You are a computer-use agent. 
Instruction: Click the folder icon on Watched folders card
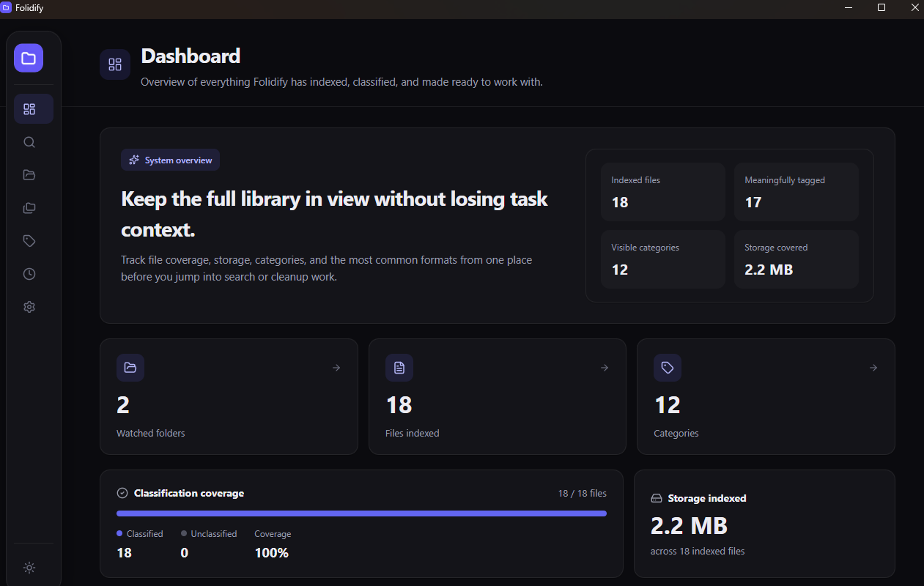click(x=130, y=368)
